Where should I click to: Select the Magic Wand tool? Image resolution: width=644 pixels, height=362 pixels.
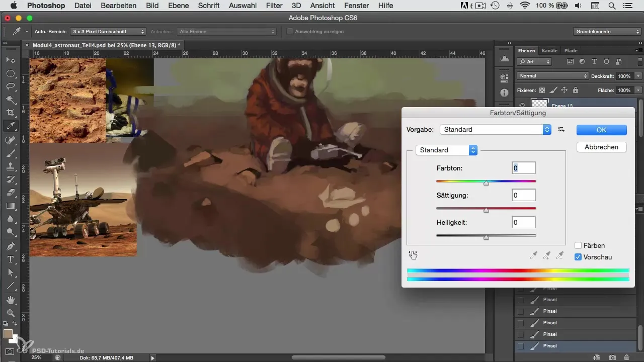pyautogui.click(x=10, y=100)
